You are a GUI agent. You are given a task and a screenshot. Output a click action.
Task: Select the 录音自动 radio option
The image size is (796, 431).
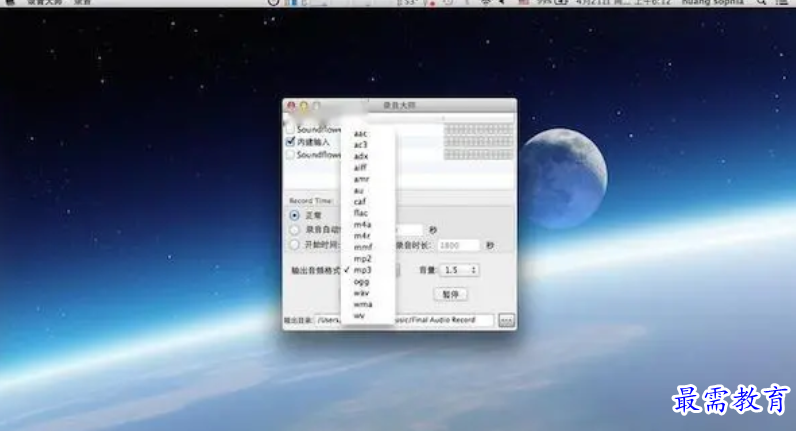pyautogui.click(x=294, y=230)
